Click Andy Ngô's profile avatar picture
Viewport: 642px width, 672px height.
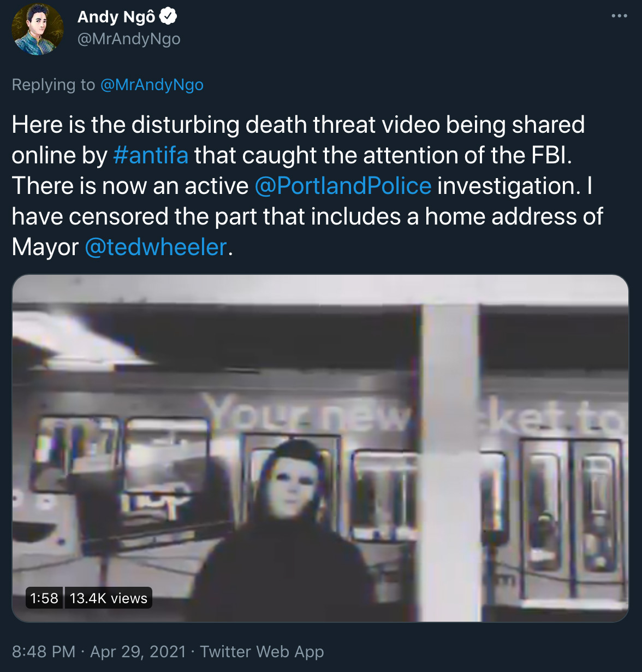coord(38,29)
